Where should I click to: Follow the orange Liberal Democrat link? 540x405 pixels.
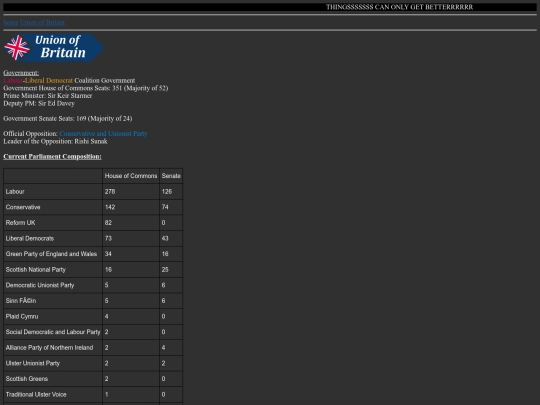pyautogui.click(x=49, y=81)
